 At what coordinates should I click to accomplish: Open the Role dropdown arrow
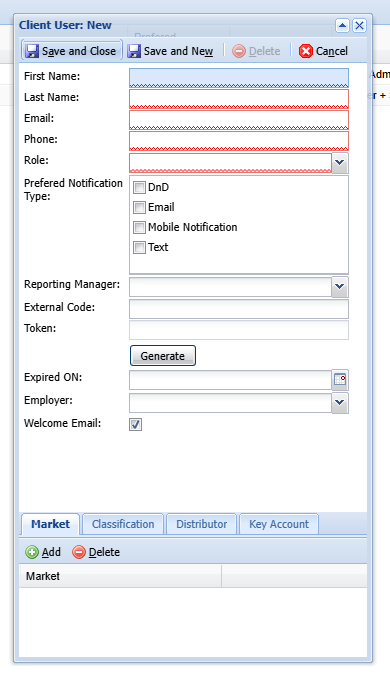tap(340, 162)
